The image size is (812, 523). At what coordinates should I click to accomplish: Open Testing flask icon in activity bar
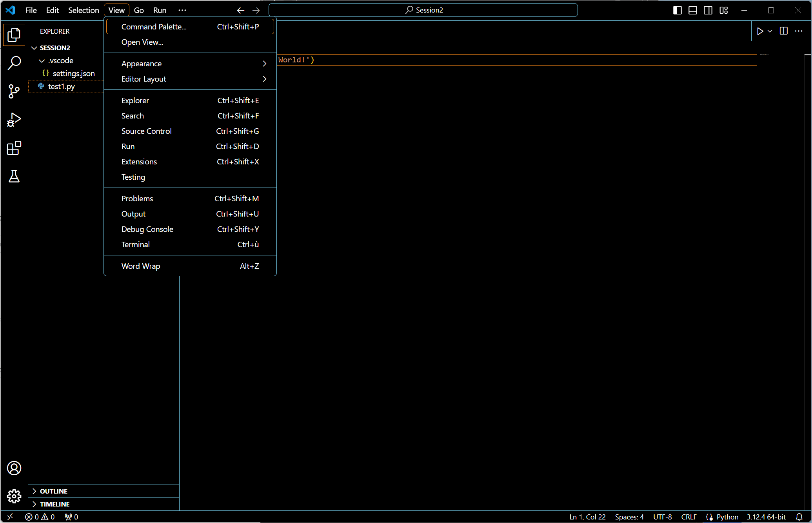(14, 177)
